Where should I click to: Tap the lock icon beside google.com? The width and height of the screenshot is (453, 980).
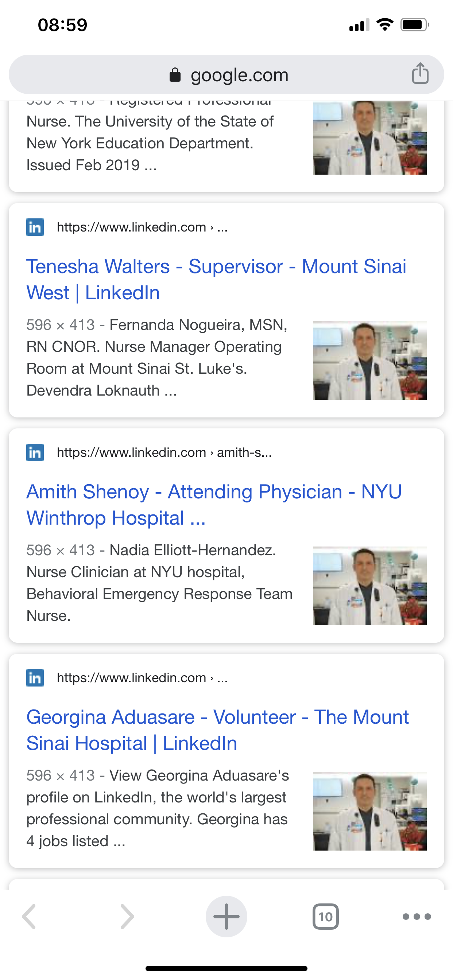tap(175, 75)
